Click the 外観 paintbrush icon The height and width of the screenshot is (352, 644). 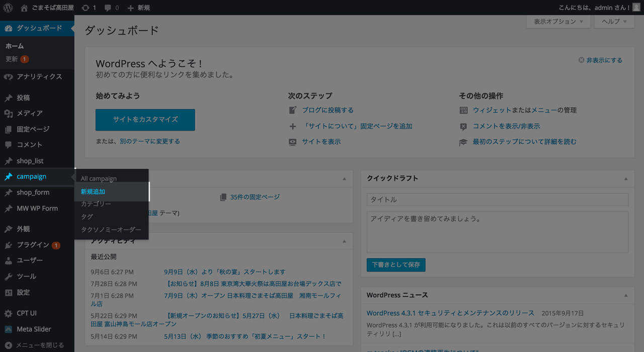pos(8,229)
